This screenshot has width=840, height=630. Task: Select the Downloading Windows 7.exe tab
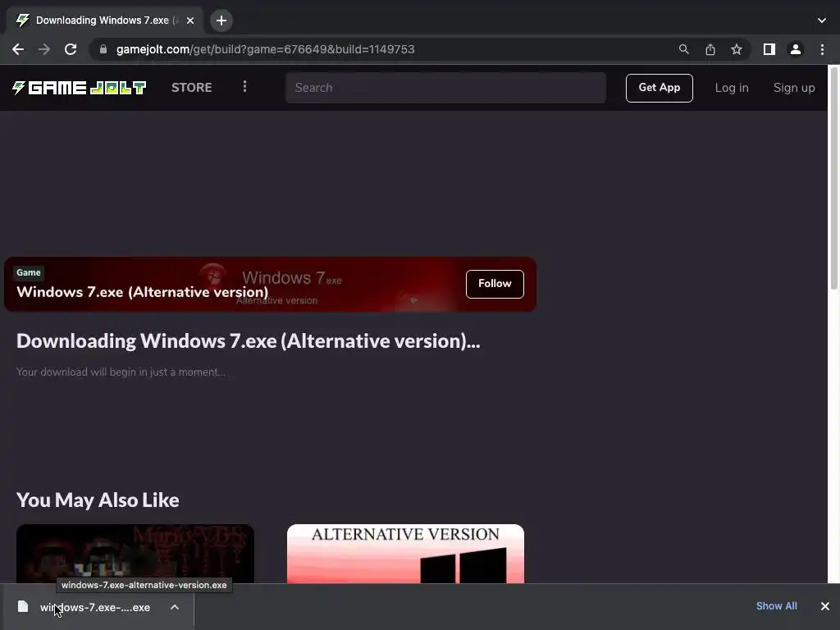[x=104, y=21]
